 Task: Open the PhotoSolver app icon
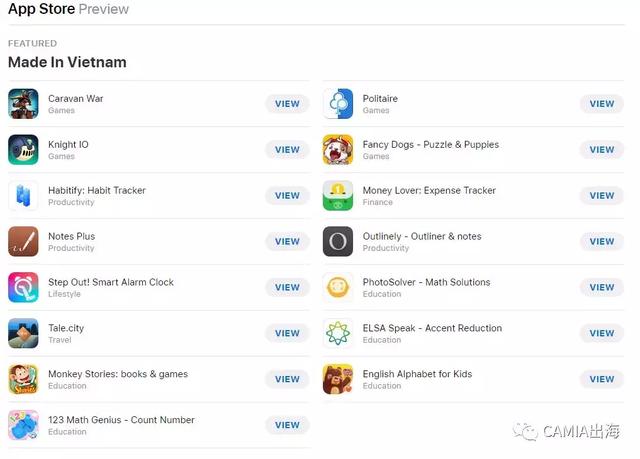(338, 288)
